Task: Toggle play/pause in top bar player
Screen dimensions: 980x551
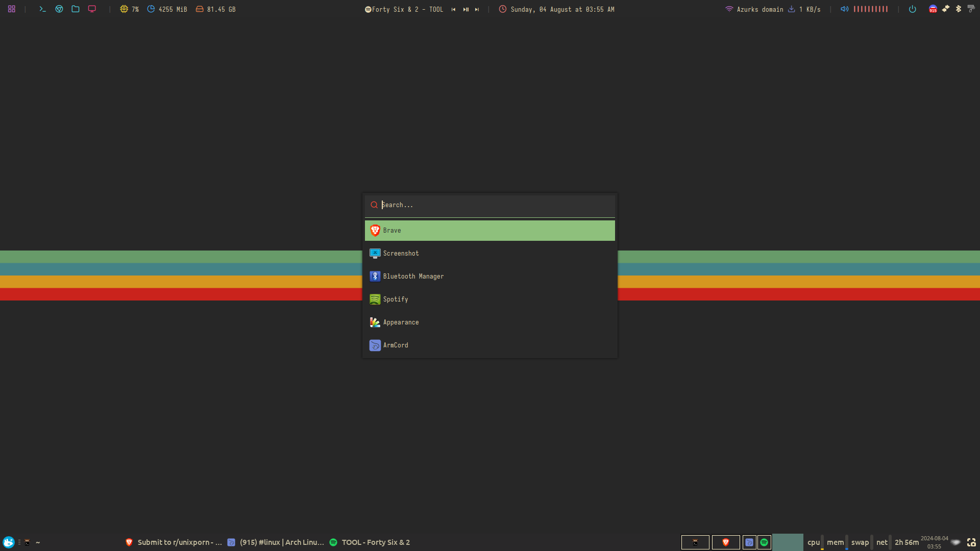Action: click(x=465, y=9)
